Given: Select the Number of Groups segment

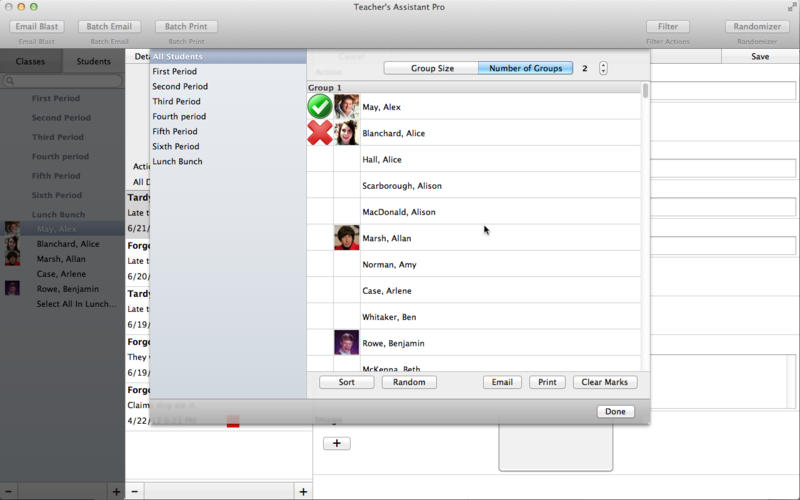Looking at the screenshot, I should point(525,68).
